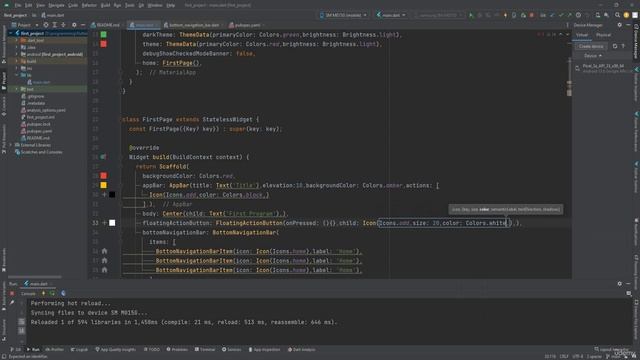Hide the Device Manager panel
Image resolution: width=640 pixels, height=360 pixels.
point(628,25)
